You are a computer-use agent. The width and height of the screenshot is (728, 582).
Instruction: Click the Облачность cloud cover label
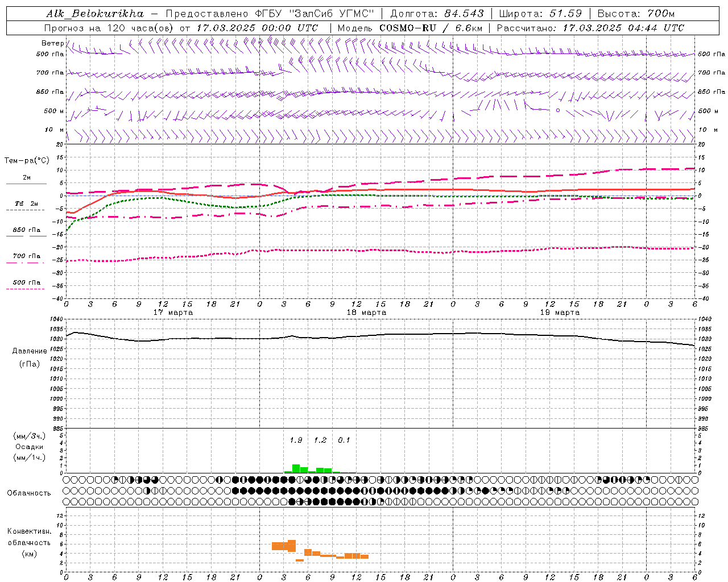[29, 493]
